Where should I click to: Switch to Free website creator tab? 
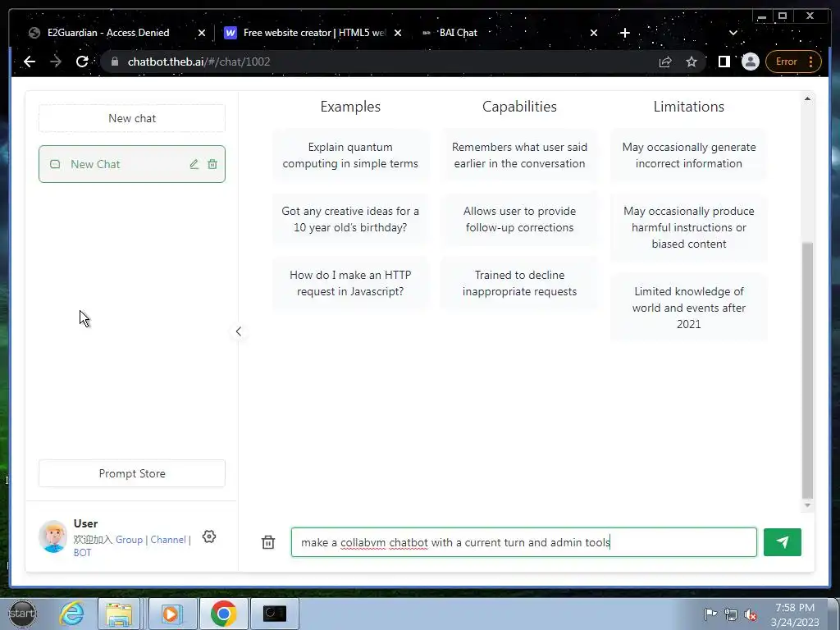coord(314,33)
